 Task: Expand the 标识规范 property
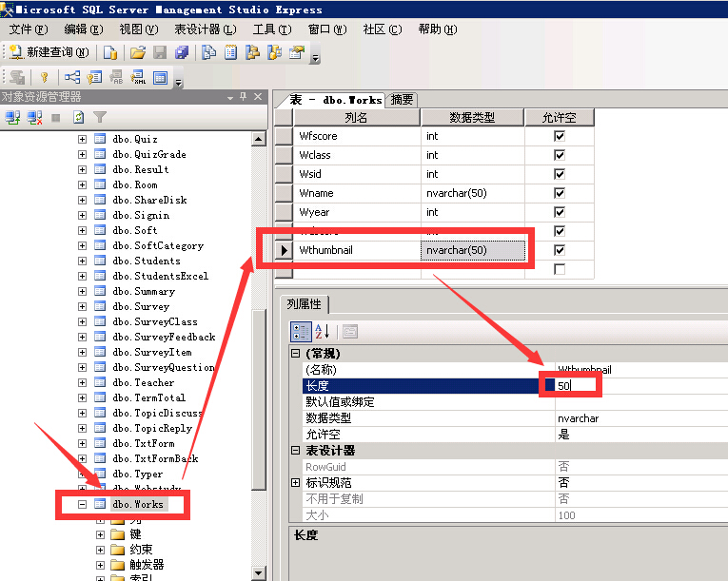[x=295, y=483]
